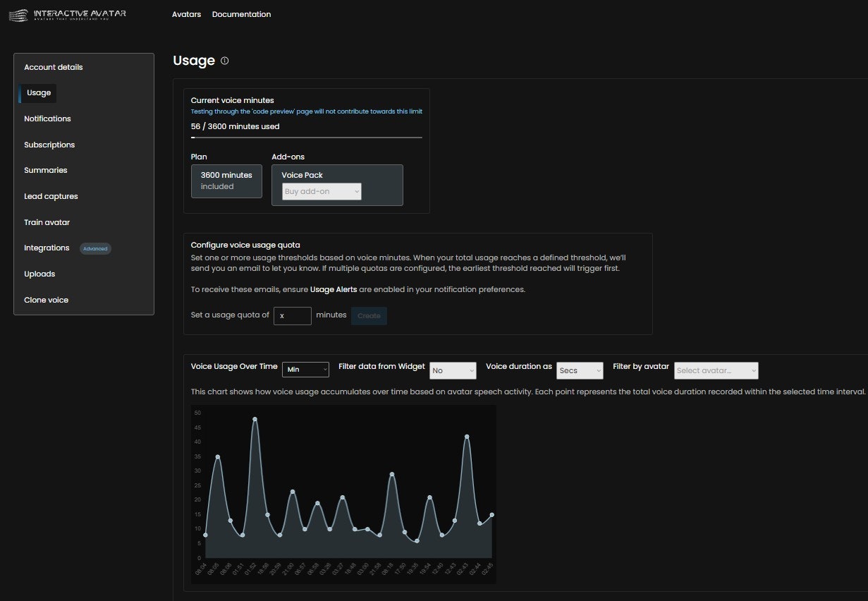Click the Voice Usage Over Time label

pyautogui.click(x=234, y=366)
